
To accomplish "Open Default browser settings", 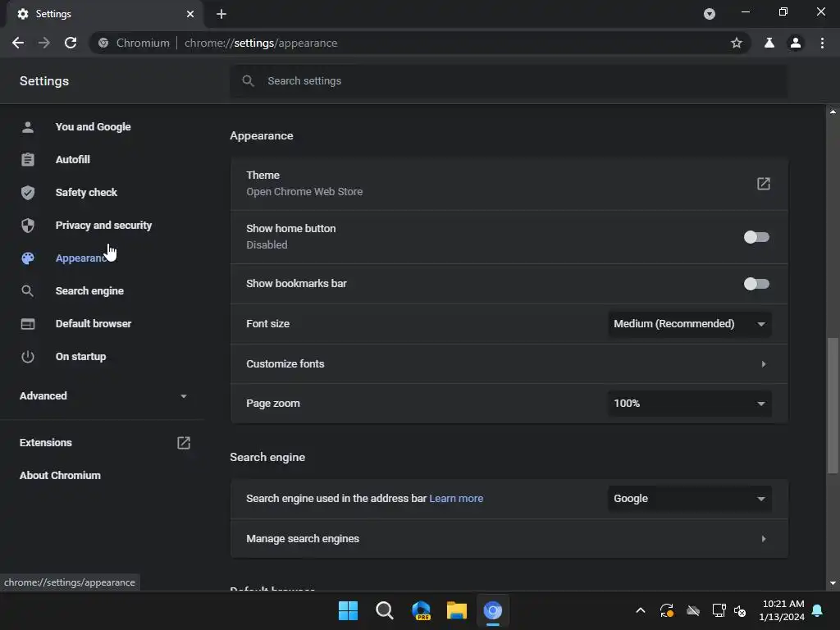I will pyautogui.click(x=94, y=323).
